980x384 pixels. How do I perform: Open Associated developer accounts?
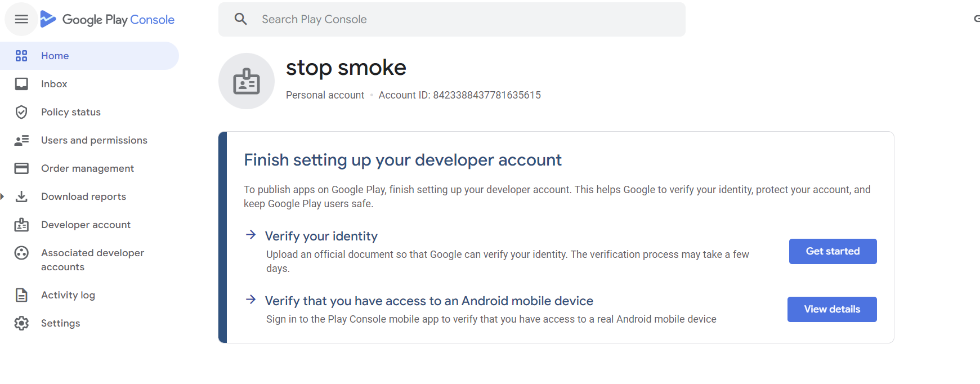tap(90, 260)
